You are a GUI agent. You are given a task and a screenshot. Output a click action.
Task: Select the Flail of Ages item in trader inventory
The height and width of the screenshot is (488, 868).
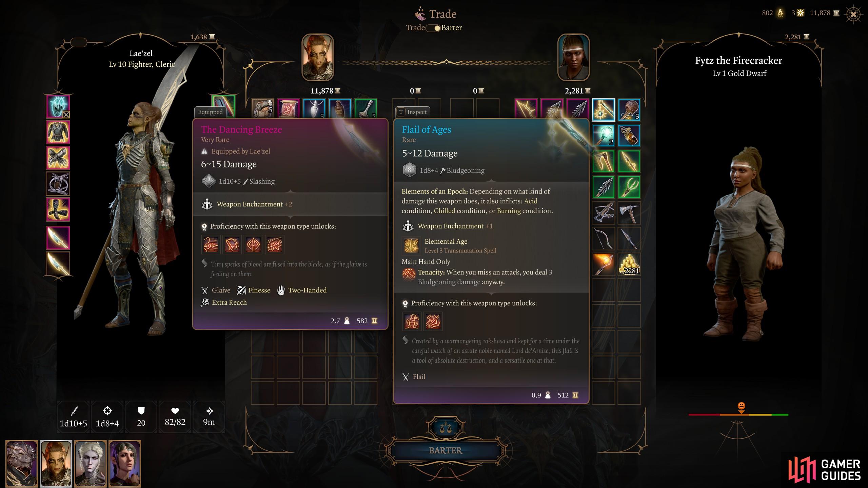(x=603, y=110)
